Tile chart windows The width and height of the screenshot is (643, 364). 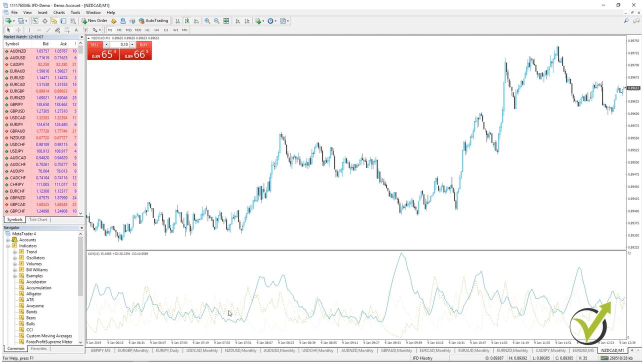(x=226, y=20)
